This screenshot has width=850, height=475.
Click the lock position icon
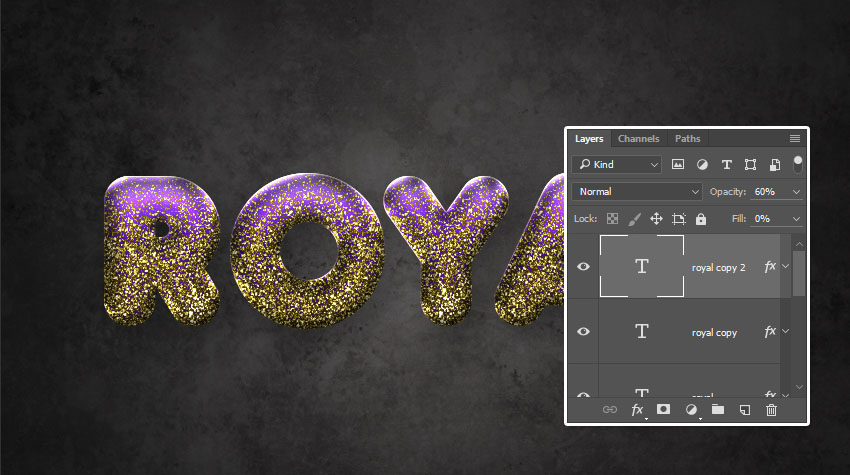coord(657,218)
